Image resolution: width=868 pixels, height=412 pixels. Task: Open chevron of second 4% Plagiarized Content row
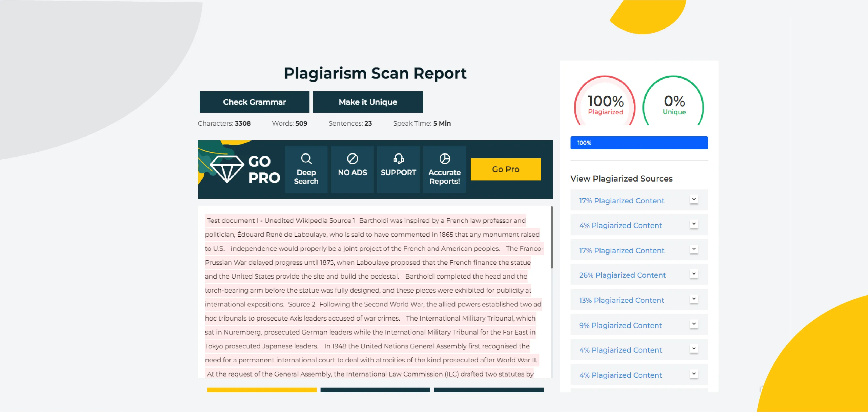point(694,349)
